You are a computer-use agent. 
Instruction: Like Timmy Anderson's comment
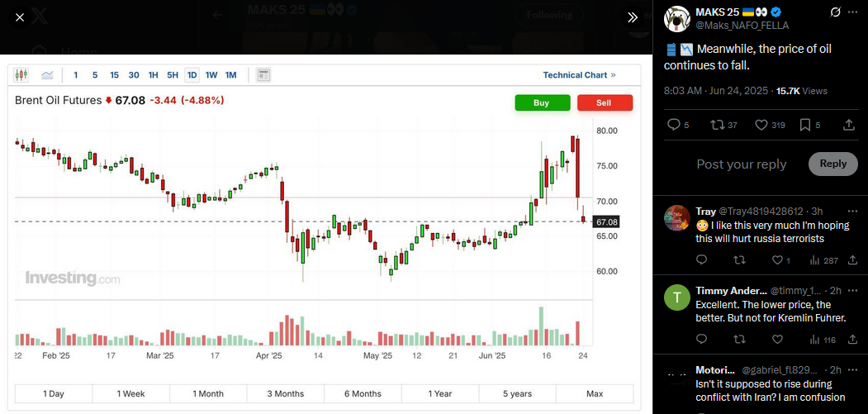point(777,339)
